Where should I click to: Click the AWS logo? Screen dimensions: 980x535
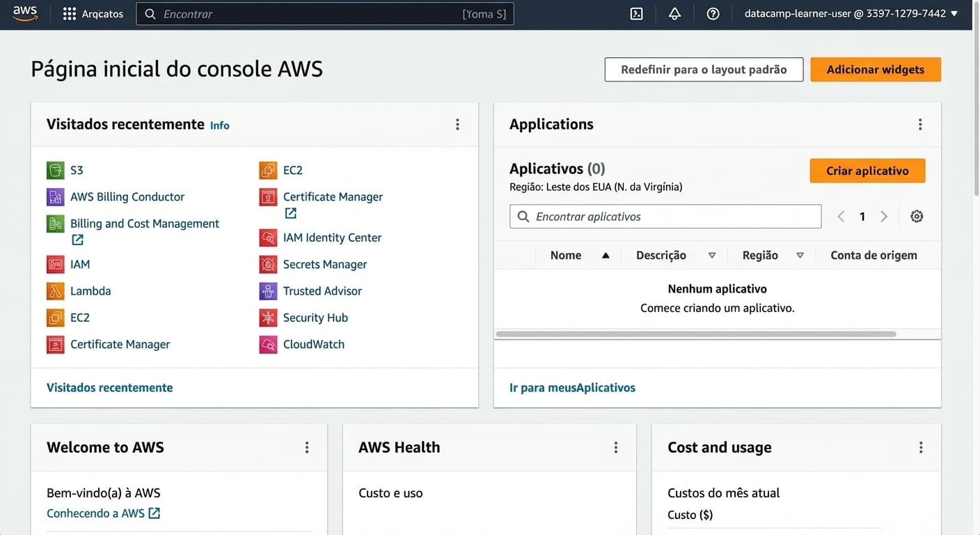click(x=25, y=13)
